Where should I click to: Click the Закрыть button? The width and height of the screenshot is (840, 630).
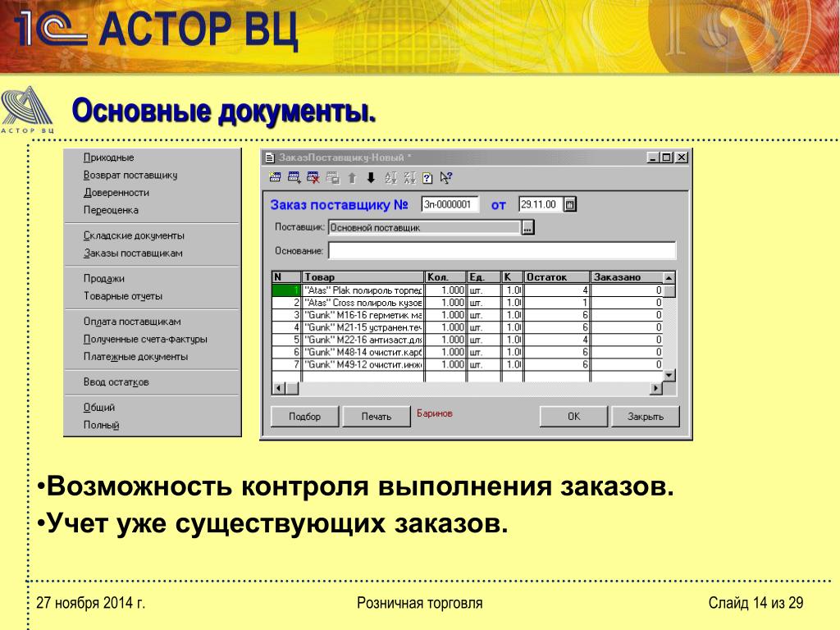[x=646, y=416]
